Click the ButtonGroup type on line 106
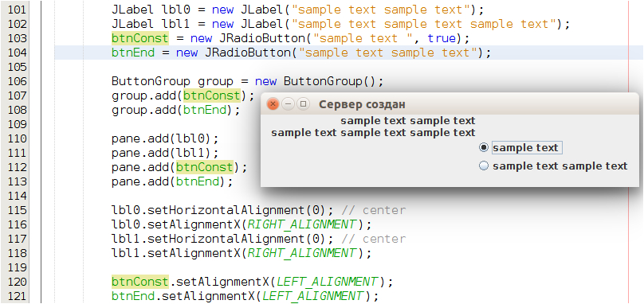This screenshot has width=644, height=304. point(151,81)
